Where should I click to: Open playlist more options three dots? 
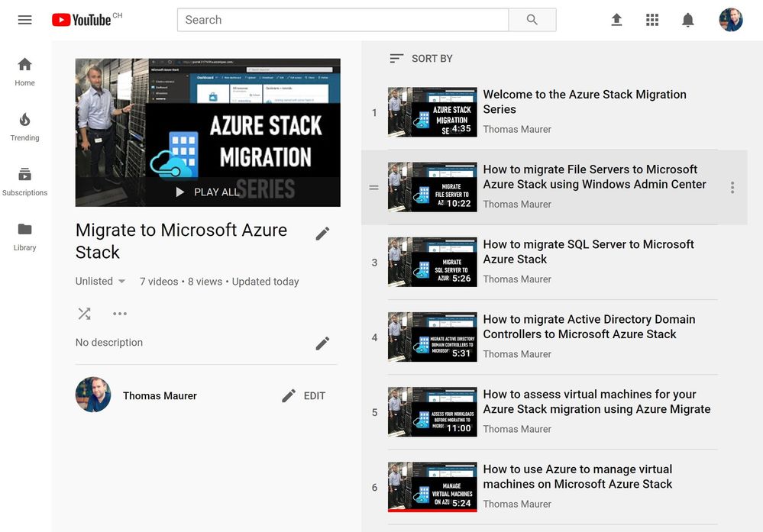[120, 314]
